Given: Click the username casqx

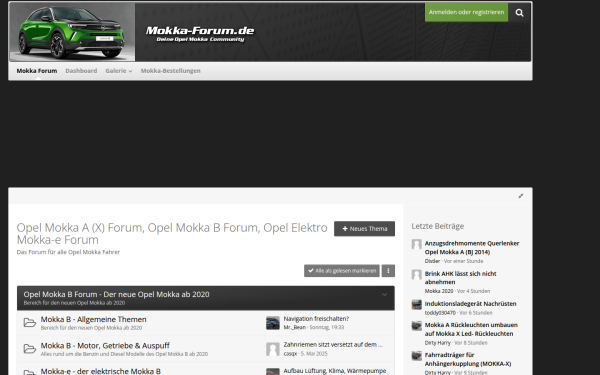Looking at the screenshot, I should tap(290, 354).
